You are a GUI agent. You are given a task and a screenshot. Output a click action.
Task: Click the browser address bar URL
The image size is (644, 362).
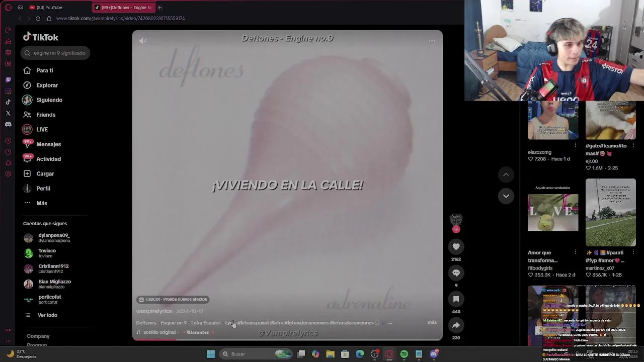tap(120, 19)
